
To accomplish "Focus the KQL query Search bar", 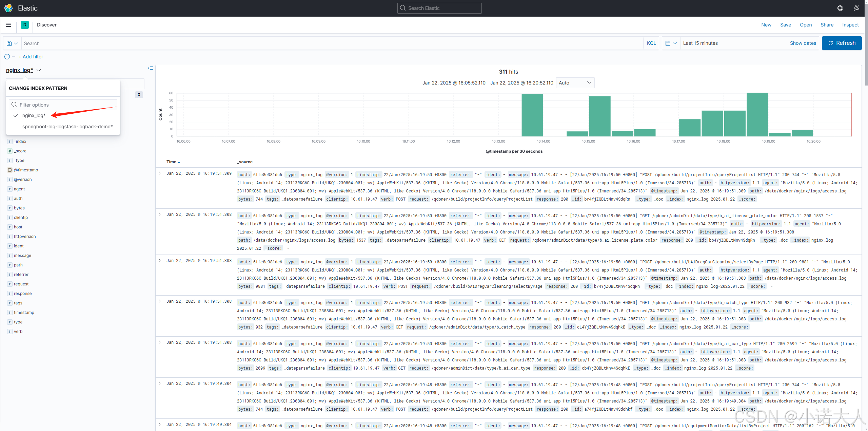I will (332, 43).
